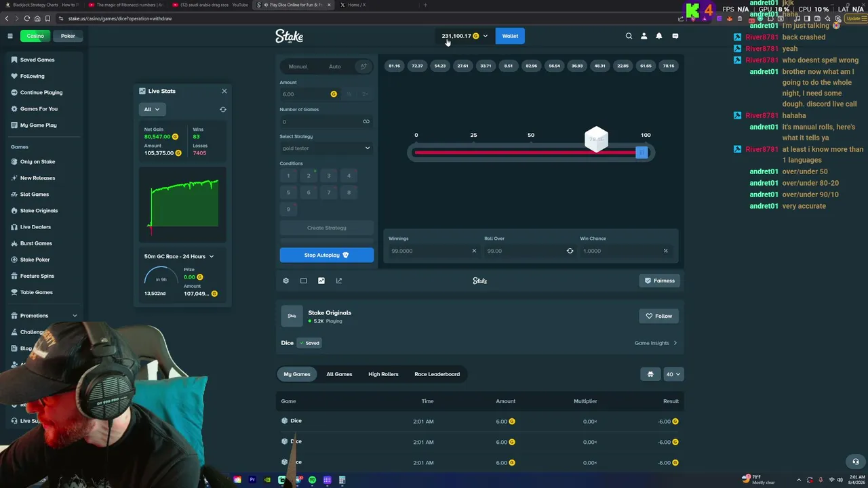Screen dimensions: 868x488
Task: Change the rows-per-page 40 dropdown
Action: pyautogui.click(x=673, y=374)
